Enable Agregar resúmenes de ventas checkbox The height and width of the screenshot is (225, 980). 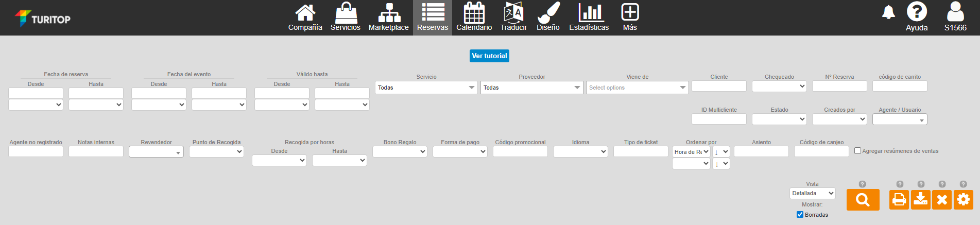[x=857, y=151]
